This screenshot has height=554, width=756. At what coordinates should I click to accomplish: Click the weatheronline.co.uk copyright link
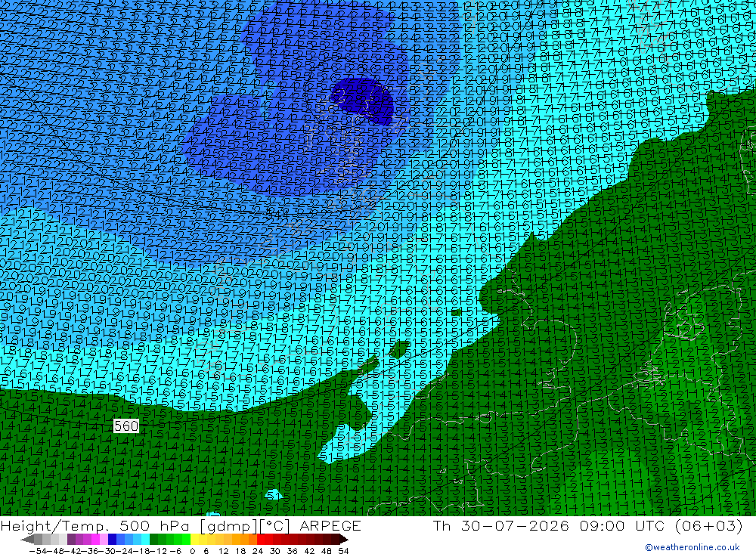(692, 547)
